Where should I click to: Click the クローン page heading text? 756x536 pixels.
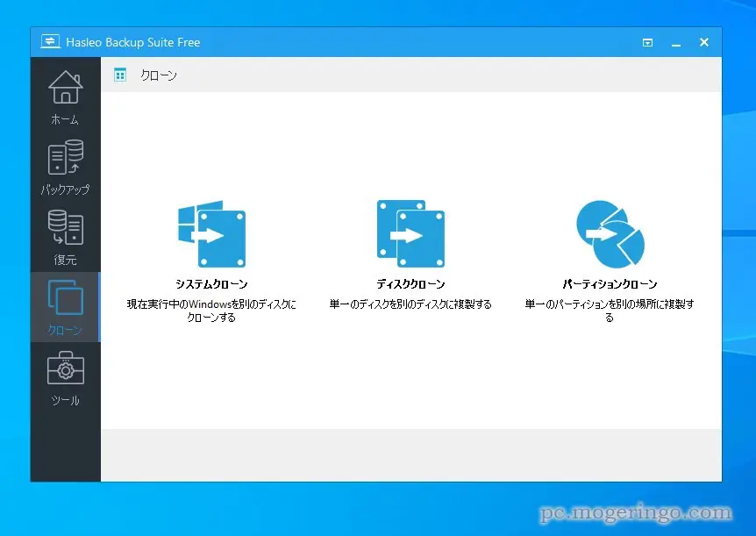tap(159, 75)
